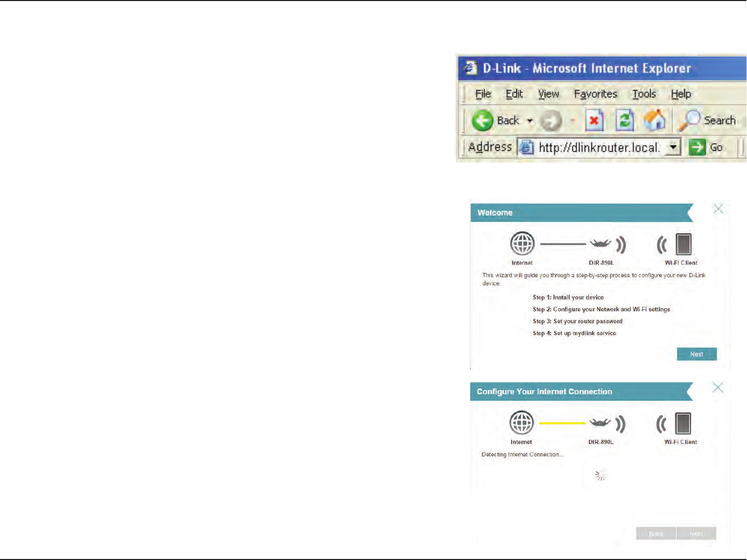
Task: Click the 'Step 4: Set up mydlink service' text
Action: click(x=574, y=333)
